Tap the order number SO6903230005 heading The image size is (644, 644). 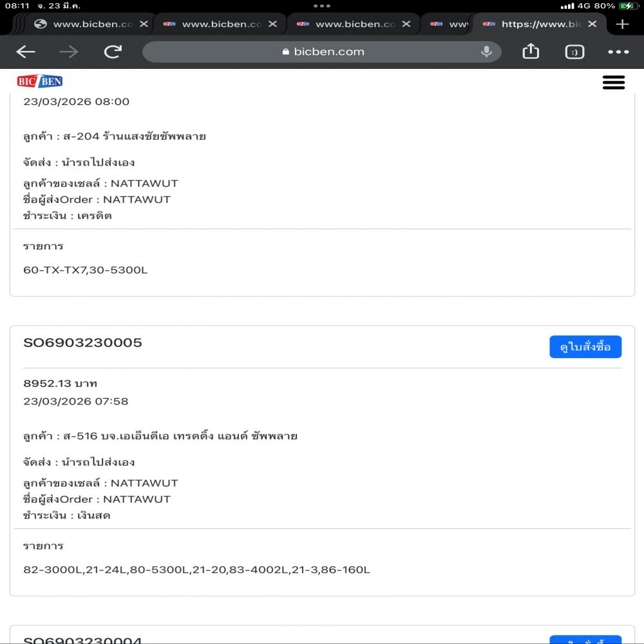[x=82, y=343]
